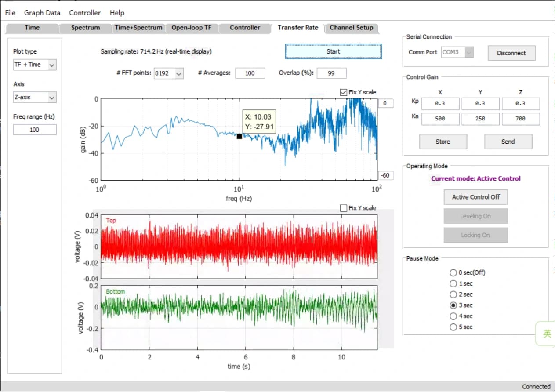Click the # Averages input field
Screen dimensions: 555x392
pos(250,73)
